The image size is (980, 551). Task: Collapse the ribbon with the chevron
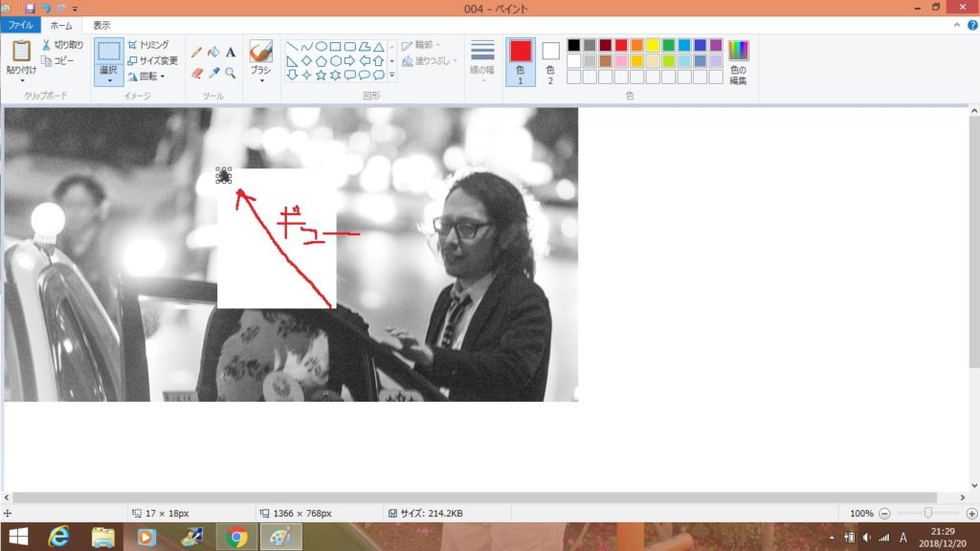957,26
